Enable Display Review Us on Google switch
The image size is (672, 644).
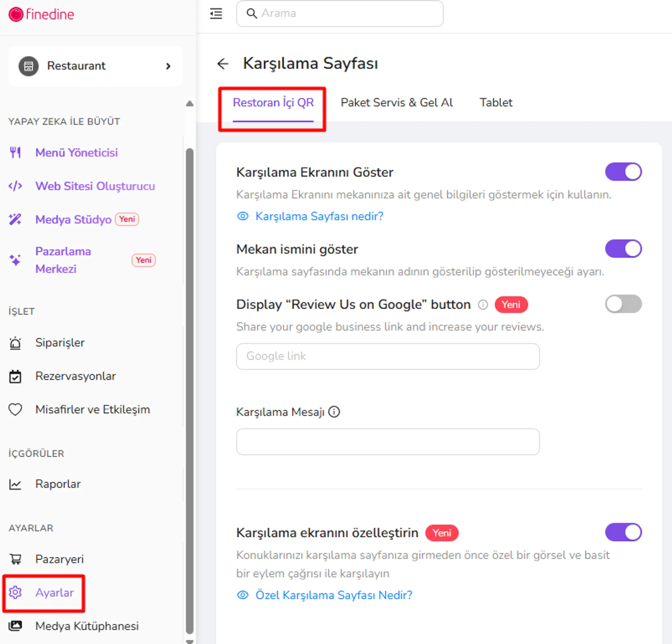tap(623, 304)
